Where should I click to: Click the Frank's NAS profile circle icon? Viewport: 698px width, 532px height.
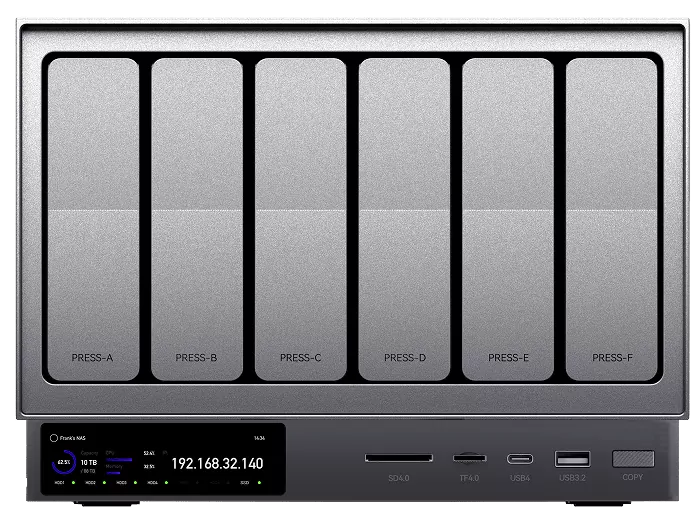(x=54, y=438)
